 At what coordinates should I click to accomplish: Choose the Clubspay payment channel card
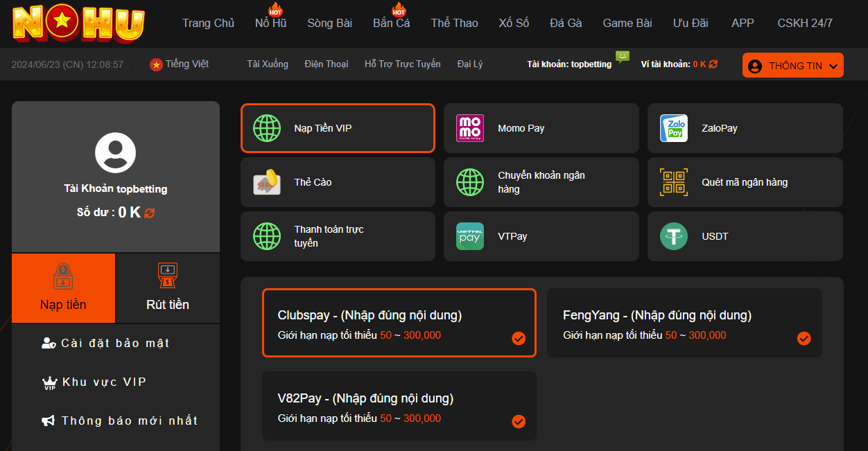399,323
